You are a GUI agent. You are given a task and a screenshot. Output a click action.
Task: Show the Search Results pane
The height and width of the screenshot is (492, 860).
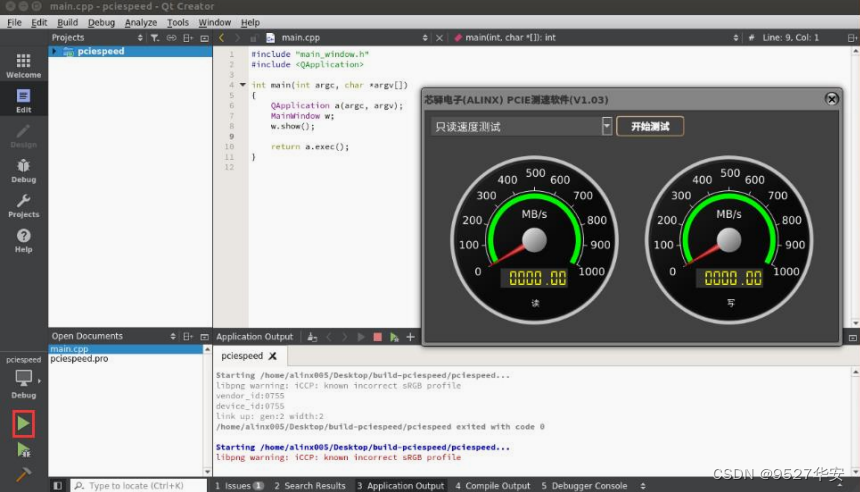(310, 485)
